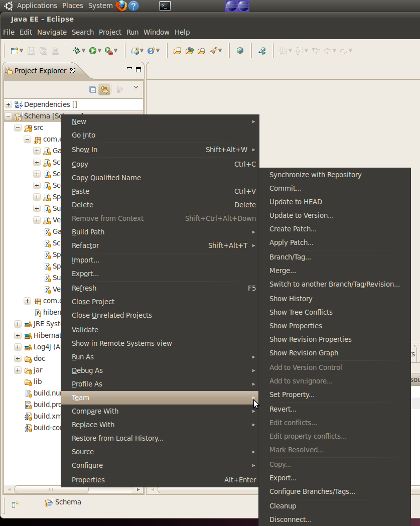Viewport: 420px width, 526px height.
Task: Select Synchronize with Repository
Action: pyautogui.click(x=335, y=175)
